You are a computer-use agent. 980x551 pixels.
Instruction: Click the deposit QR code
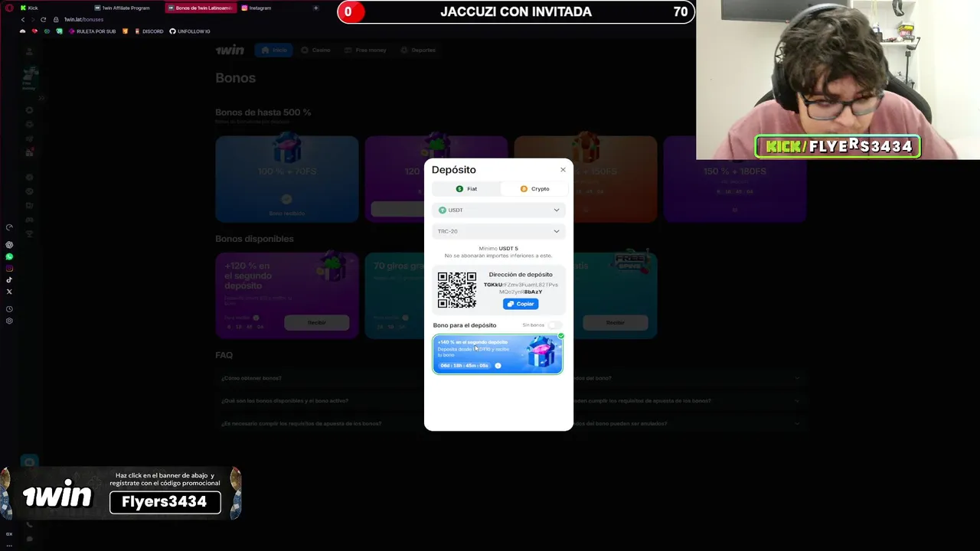pyautogui.click(x=457, y=290)
